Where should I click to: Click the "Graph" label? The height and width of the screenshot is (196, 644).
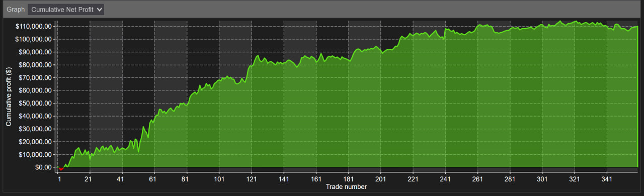tap(15, 10)
